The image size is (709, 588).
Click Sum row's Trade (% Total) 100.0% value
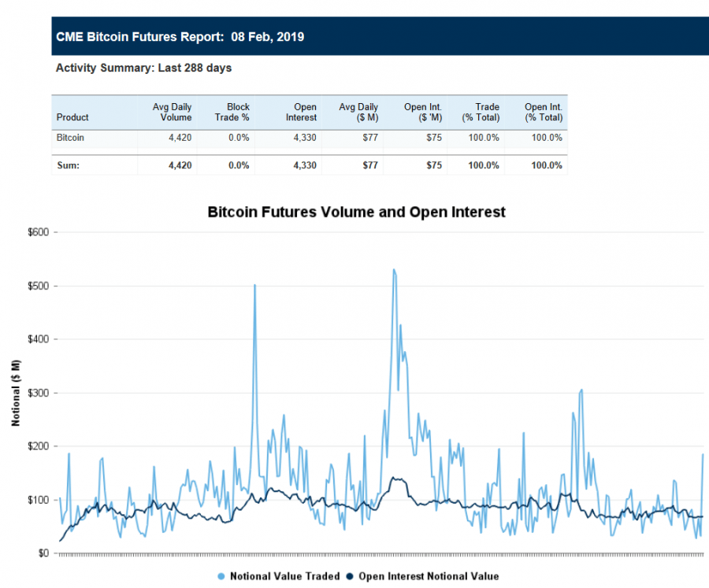point(484,165)
